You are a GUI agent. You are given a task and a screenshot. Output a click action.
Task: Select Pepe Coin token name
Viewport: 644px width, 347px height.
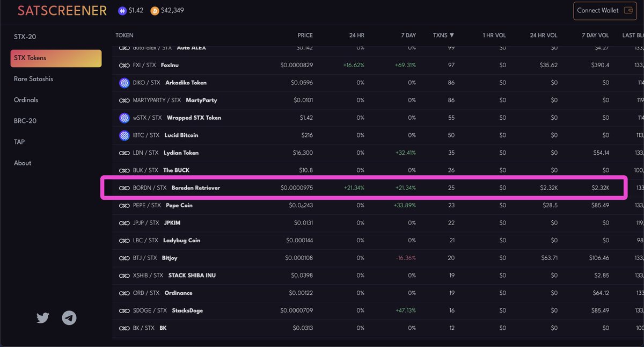tap(179, 205)
